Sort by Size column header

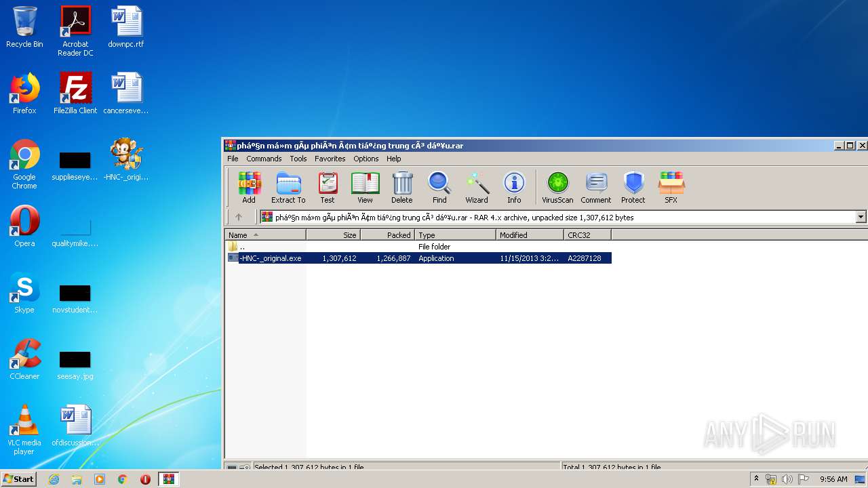coord(333,235)
